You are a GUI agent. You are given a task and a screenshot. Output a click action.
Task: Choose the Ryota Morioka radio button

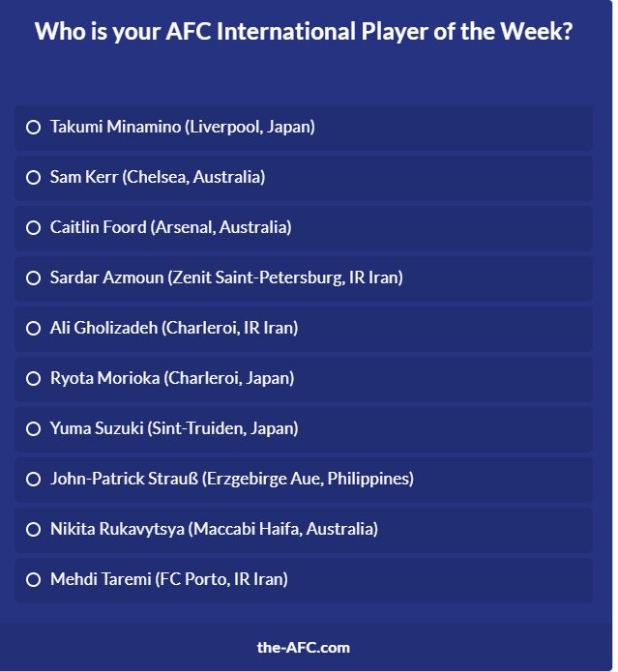(33, 378)
